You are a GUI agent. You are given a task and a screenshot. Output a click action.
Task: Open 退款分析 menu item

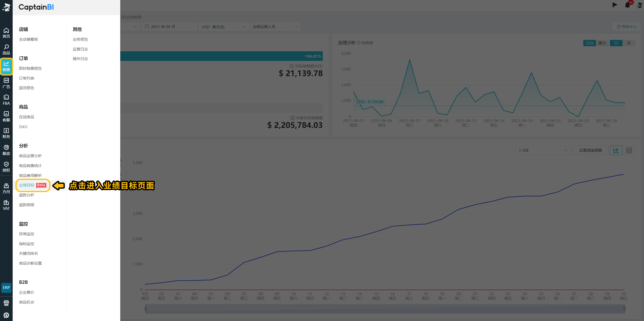coord(27,195)
